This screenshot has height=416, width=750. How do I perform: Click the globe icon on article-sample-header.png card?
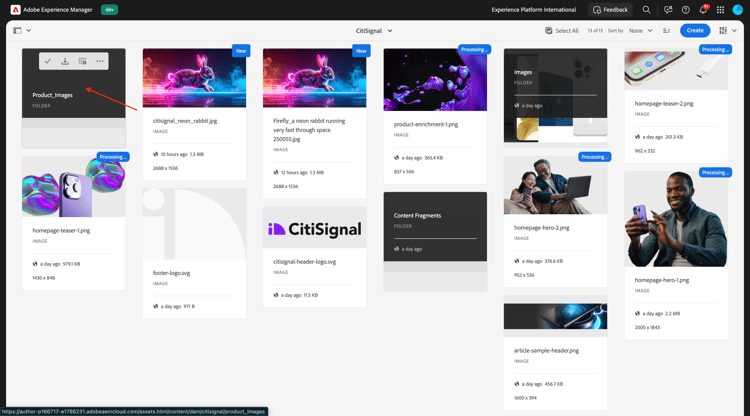pyautogui.click(x=517, y=384)
